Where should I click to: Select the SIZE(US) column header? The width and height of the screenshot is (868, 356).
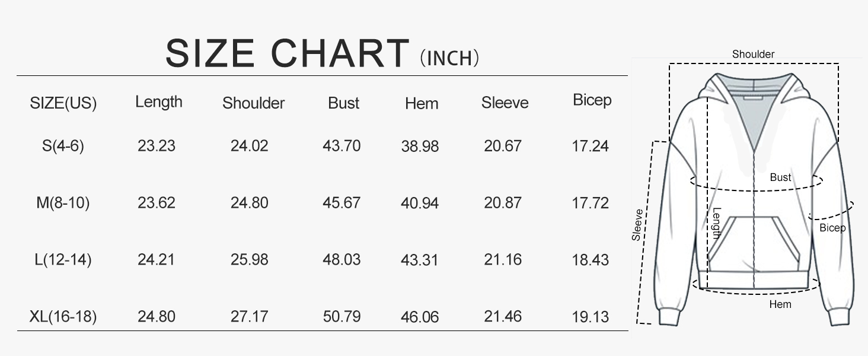pyautogui.click(x=63, y=103)
